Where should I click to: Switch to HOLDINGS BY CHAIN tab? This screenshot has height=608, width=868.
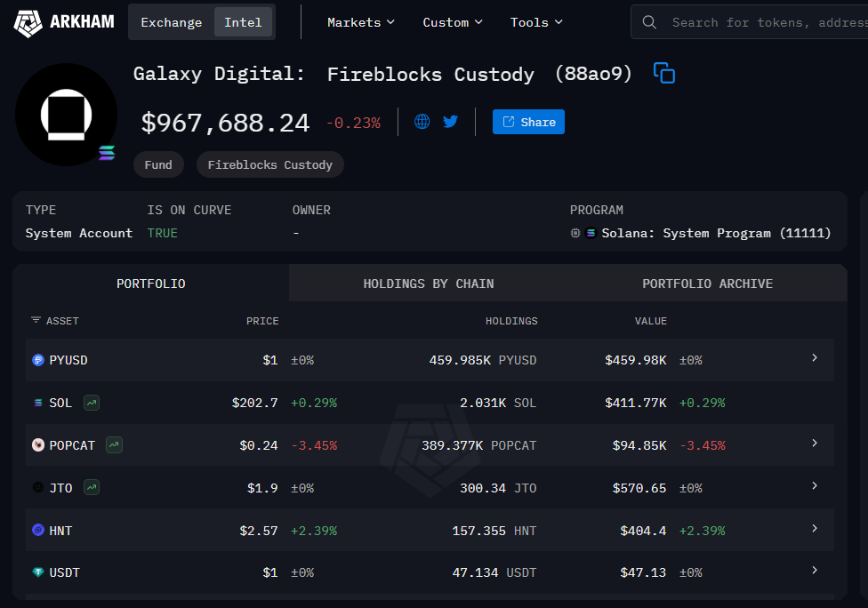(429, 284)
